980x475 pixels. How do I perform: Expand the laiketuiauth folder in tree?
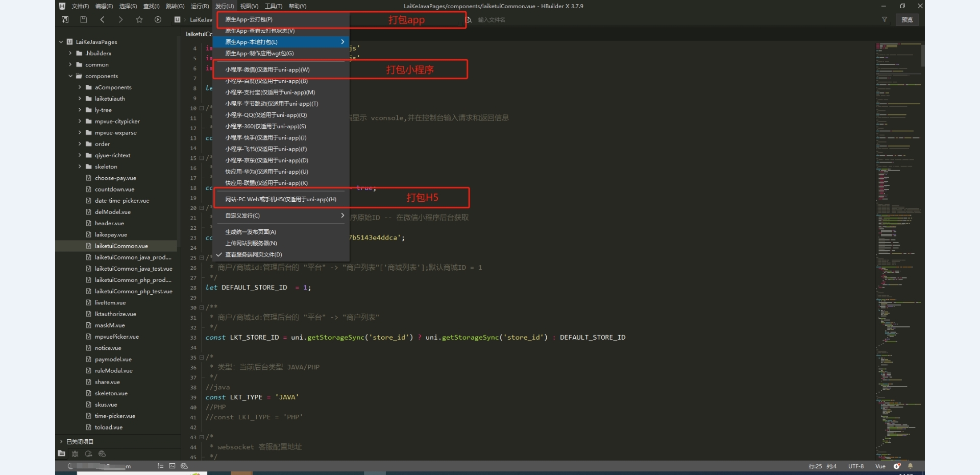pyautogui.click(x=80, y=99)
